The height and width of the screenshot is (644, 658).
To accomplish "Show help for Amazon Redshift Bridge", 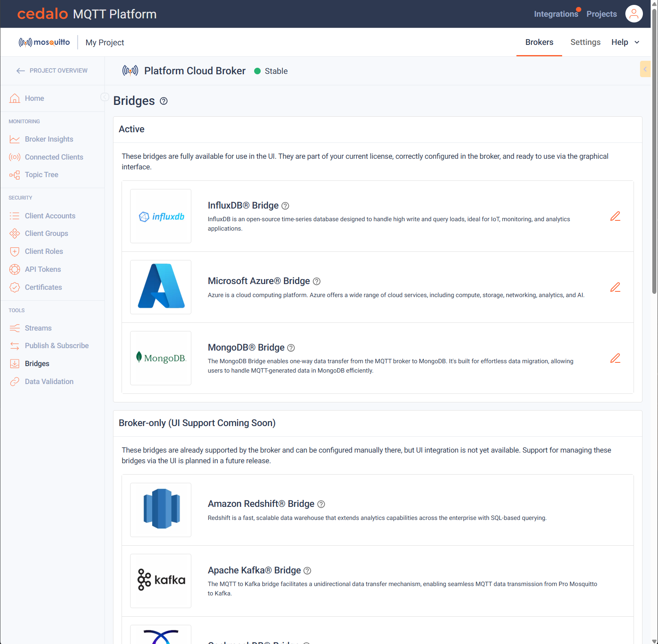I will [x=321, y=504].
